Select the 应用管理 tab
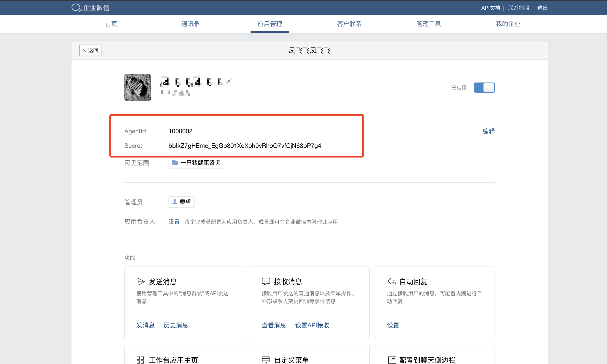Viewport: 607px width, 364px height. 270,24
